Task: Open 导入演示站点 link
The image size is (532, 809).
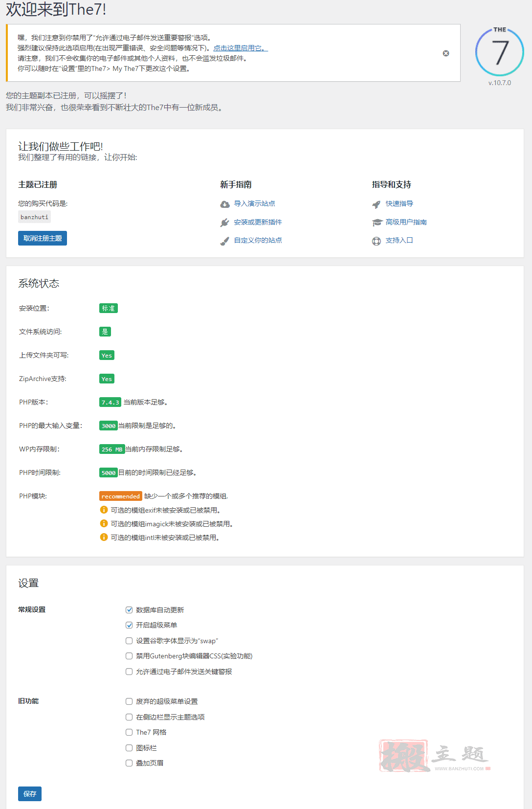Action: click(254, 203)
